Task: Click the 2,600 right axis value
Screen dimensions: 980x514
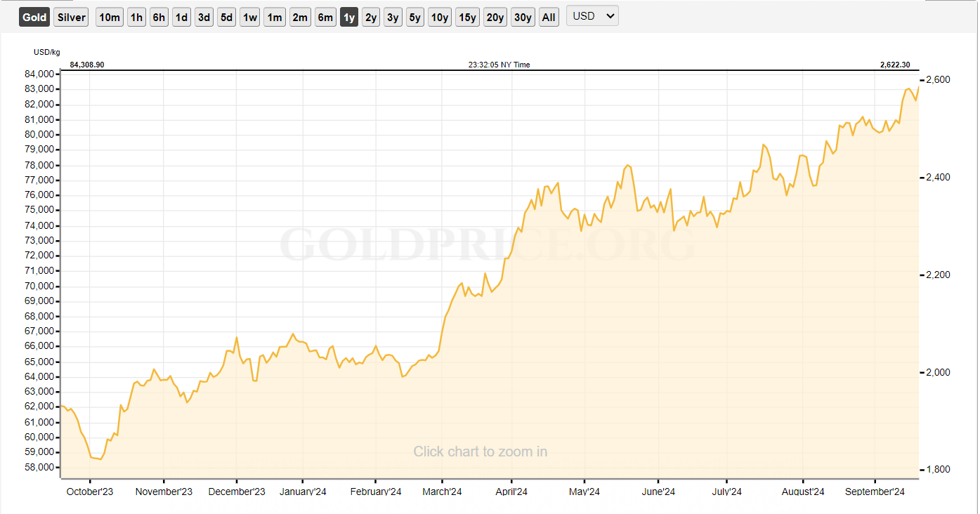Action: pos(938,80)
